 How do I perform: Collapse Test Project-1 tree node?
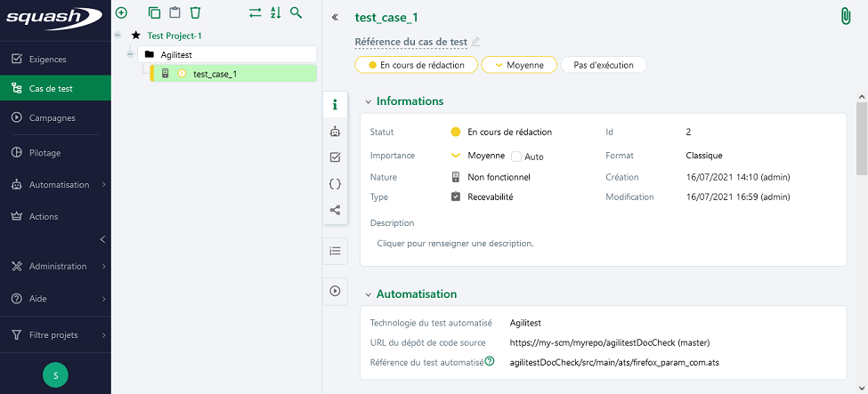pyautogui.click(x=118, y=36)
